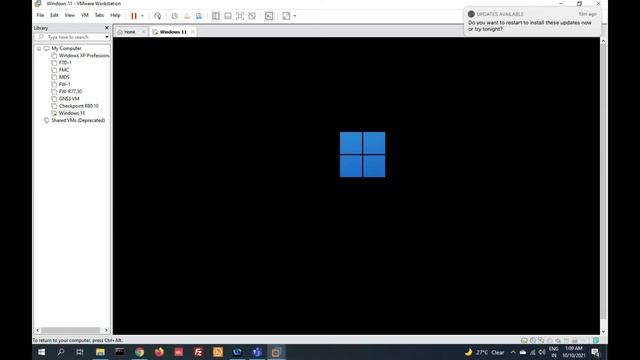The width and height of the screenshot is (640, 360).
Task: Open Google Chrome from the taskbar
Action: pyautogui.click(x=139, y=352)
